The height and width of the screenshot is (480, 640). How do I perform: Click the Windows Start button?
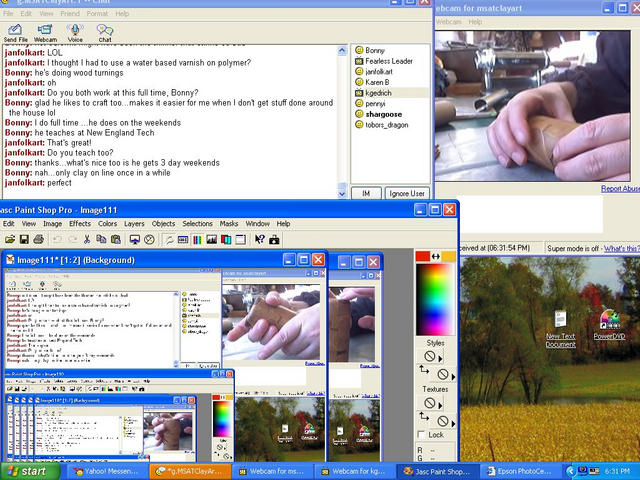30,471
